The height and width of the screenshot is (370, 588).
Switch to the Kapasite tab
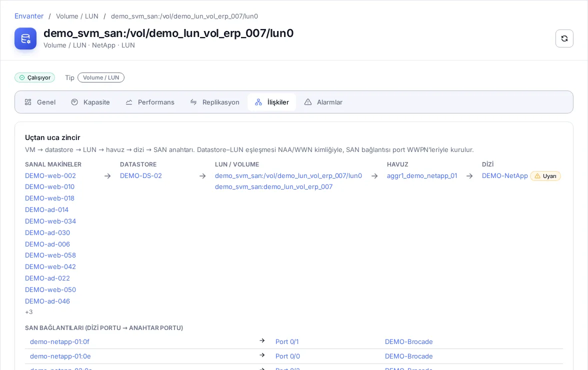coord(90,102)
